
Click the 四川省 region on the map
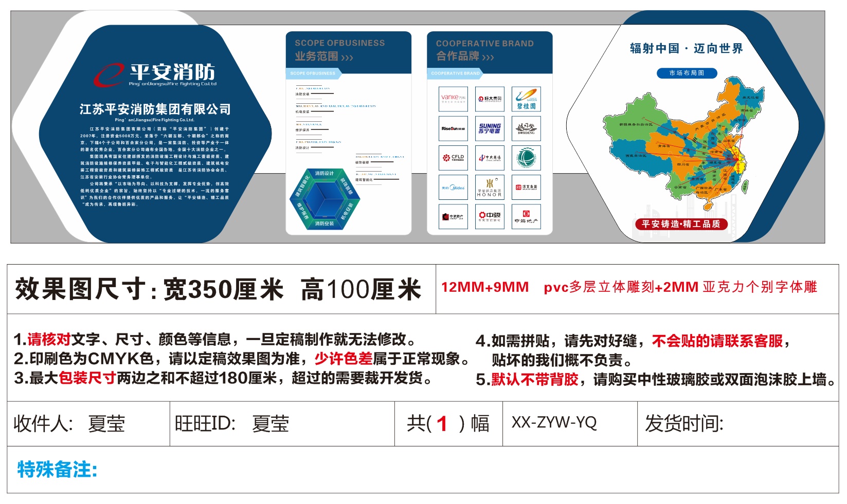pos(683,164)
